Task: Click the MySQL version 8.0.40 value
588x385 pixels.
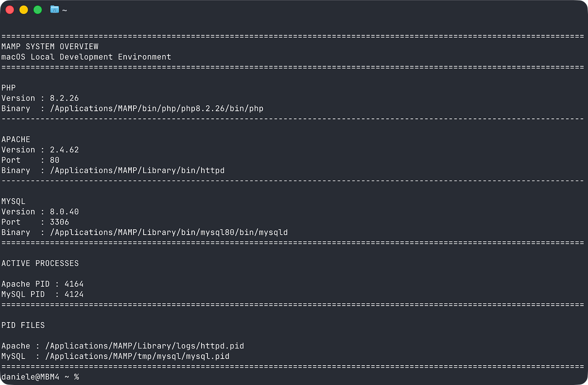Action: (x=64, y=212)
